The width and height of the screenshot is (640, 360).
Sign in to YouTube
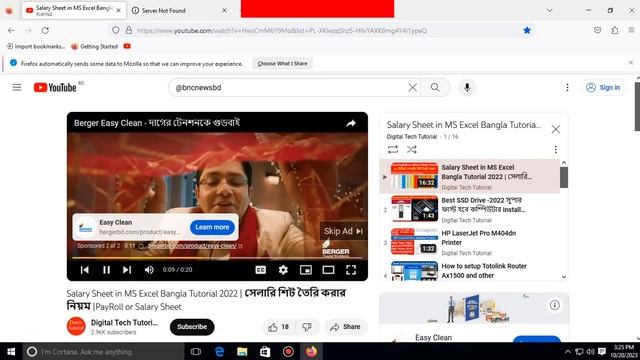coord(604,87)
